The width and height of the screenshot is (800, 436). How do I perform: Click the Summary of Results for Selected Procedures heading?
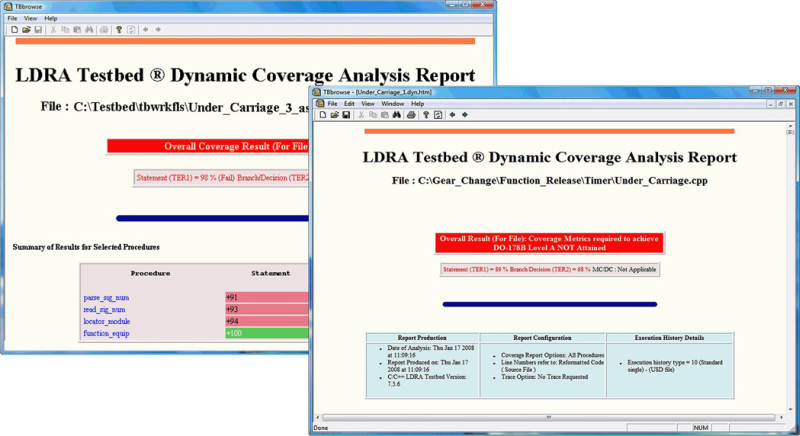[86, 247]
